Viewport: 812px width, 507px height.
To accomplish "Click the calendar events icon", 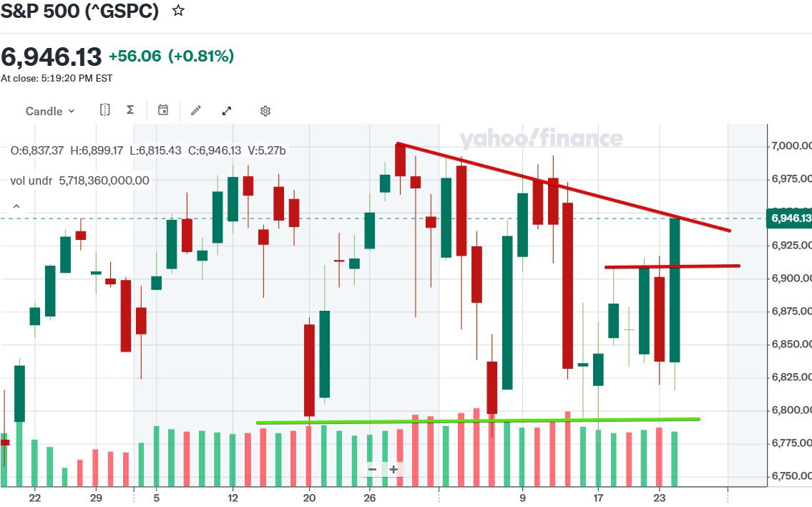I will [x=163, y=110].
